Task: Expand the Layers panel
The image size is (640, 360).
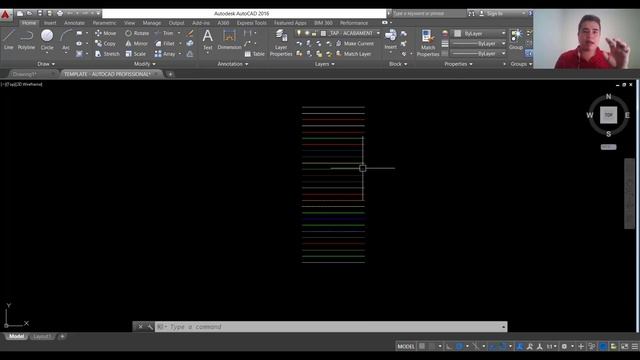Action: (x=324, y=64)
